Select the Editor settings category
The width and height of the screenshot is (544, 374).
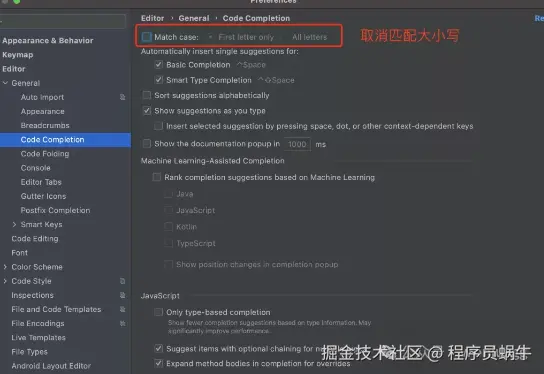tap(14, 69)
